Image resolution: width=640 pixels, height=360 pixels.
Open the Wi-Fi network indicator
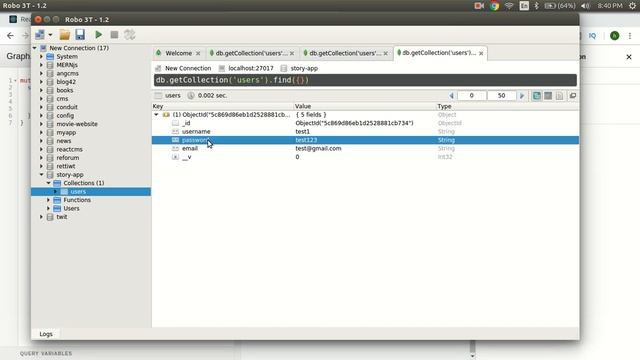point(509,6)
